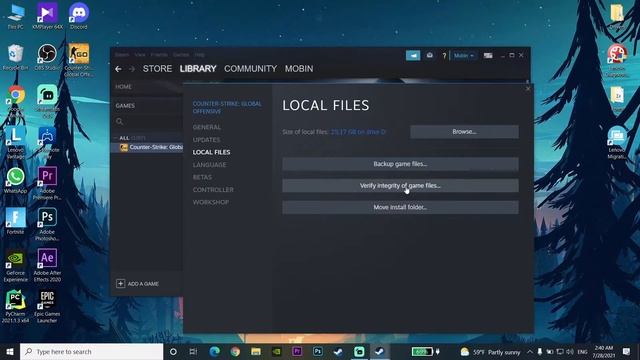Open Recycle Bin desktop icon
The height and width of the screenshot is (360, 640).
point(16,57)
